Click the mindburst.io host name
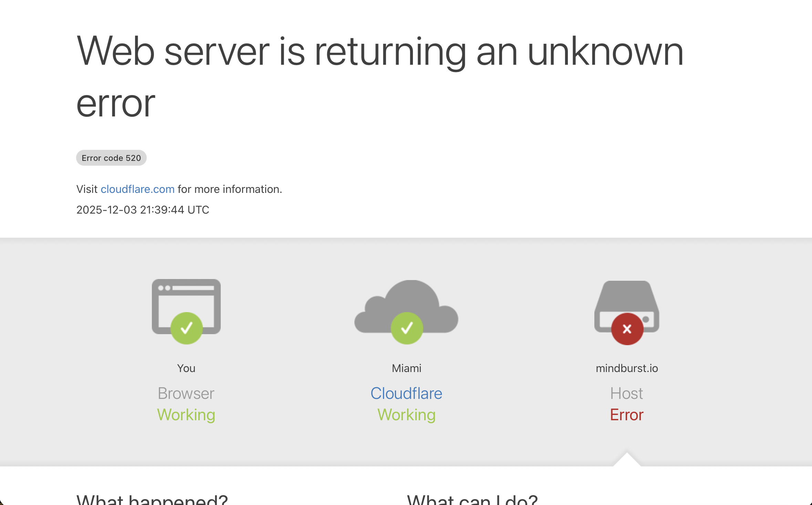Image resolution: width=812 pixels, height=505 pixels. (627, 368)
